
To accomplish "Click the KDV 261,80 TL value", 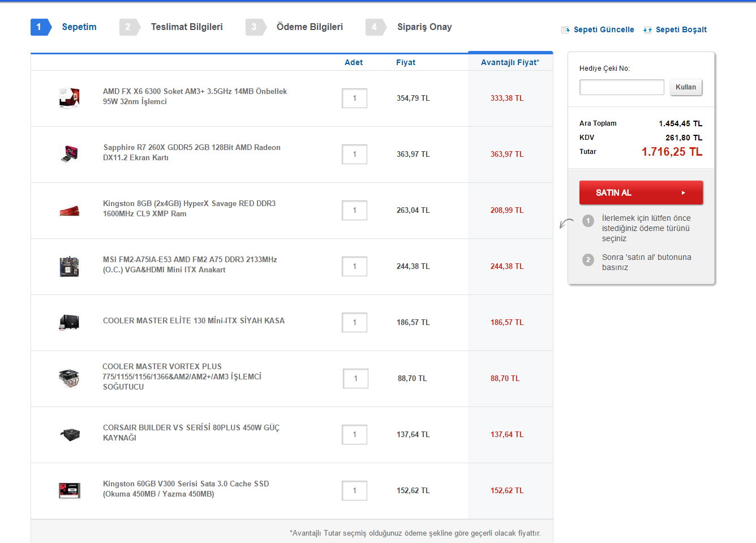I will click(684, 138).
